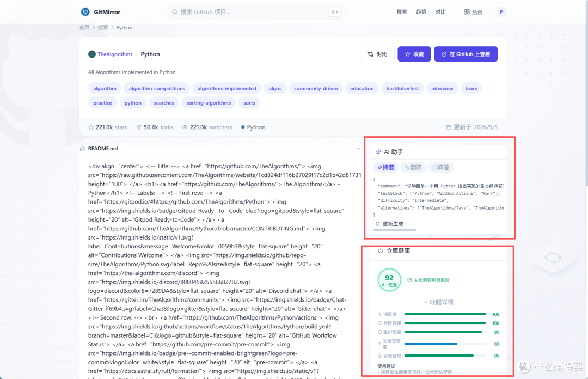Click the README.md file icon
The image size is (588, 379).
[83, 149]
